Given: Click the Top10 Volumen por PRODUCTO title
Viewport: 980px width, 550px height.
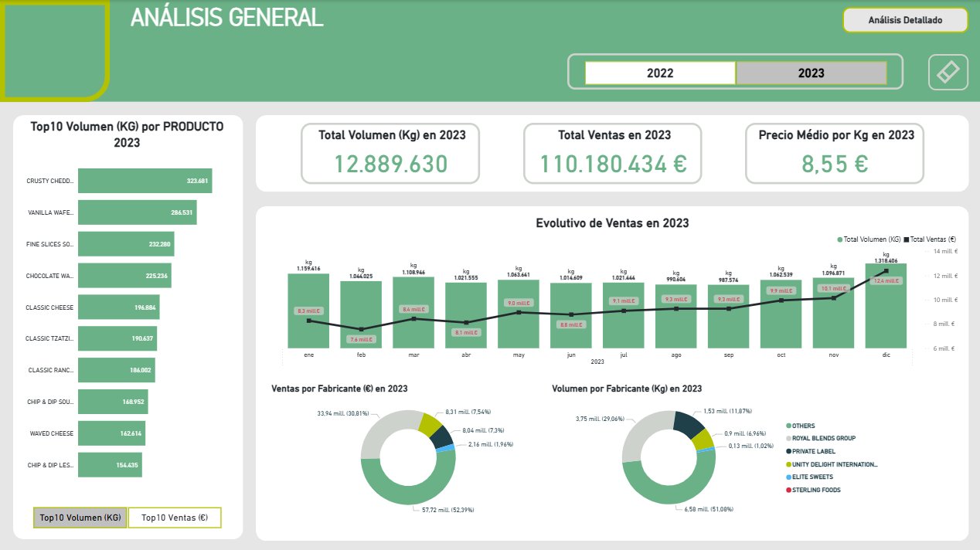Looking at the screenshot, I should pyautogui.click(x=127, y=134).
